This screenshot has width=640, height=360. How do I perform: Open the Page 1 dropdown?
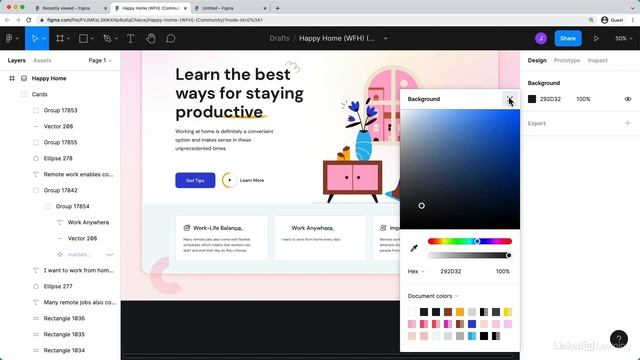100,60
